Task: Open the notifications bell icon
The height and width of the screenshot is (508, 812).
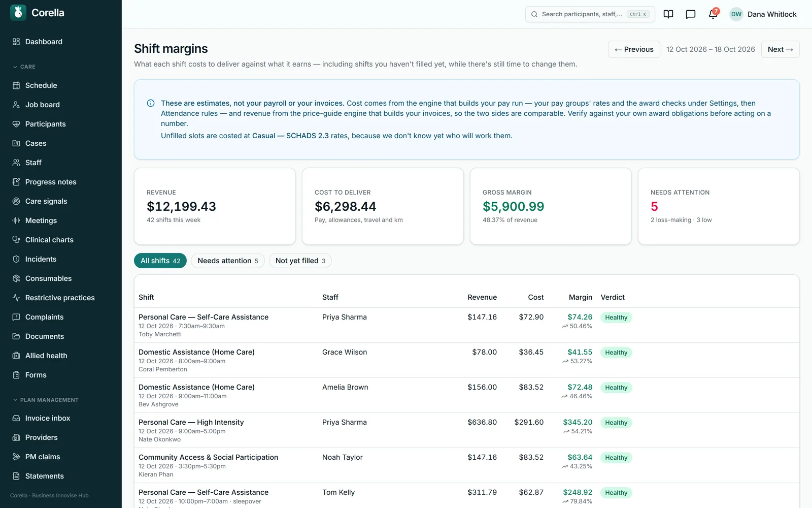Action: click(x=713, y=14)
